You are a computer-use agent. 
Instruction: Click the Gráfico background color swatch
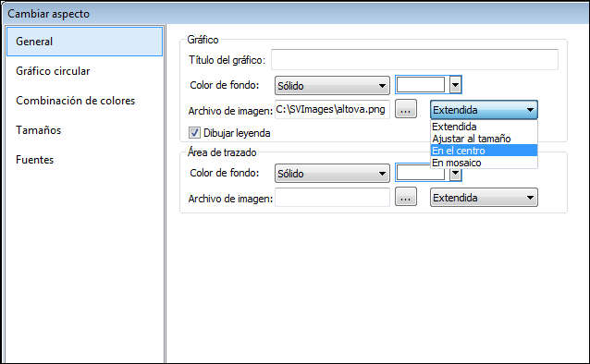coord(421,85)
